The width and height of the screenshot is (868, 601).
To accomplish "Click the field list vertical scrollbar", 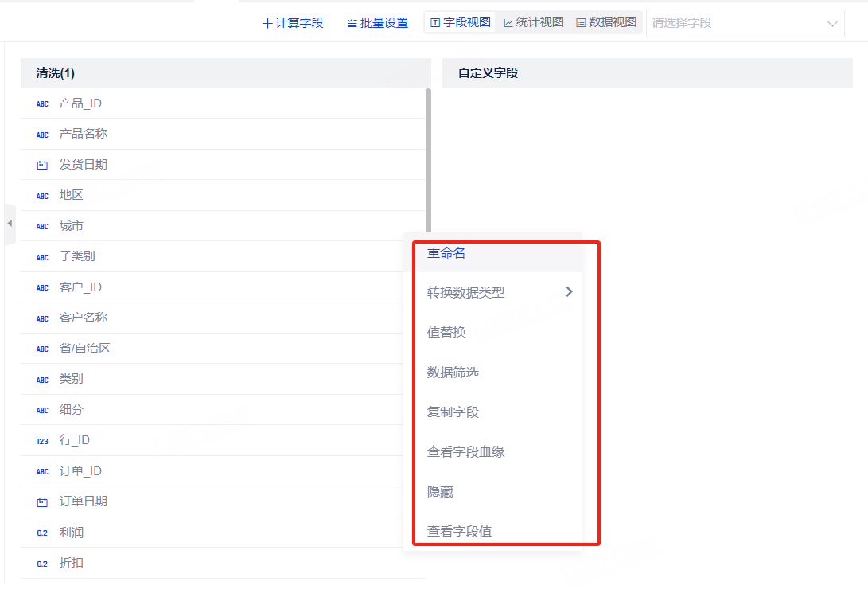I will pyautogui.click(x=428, y=159).
